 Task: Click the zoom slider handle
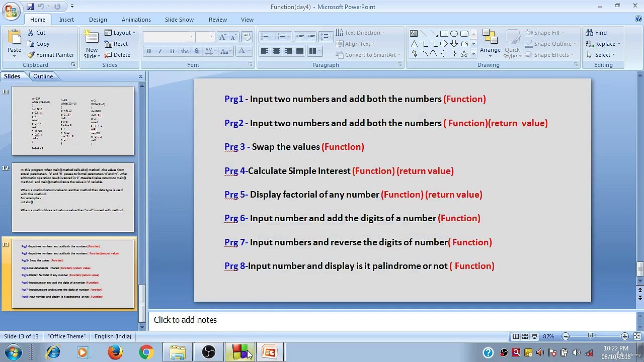pos(591,336)
